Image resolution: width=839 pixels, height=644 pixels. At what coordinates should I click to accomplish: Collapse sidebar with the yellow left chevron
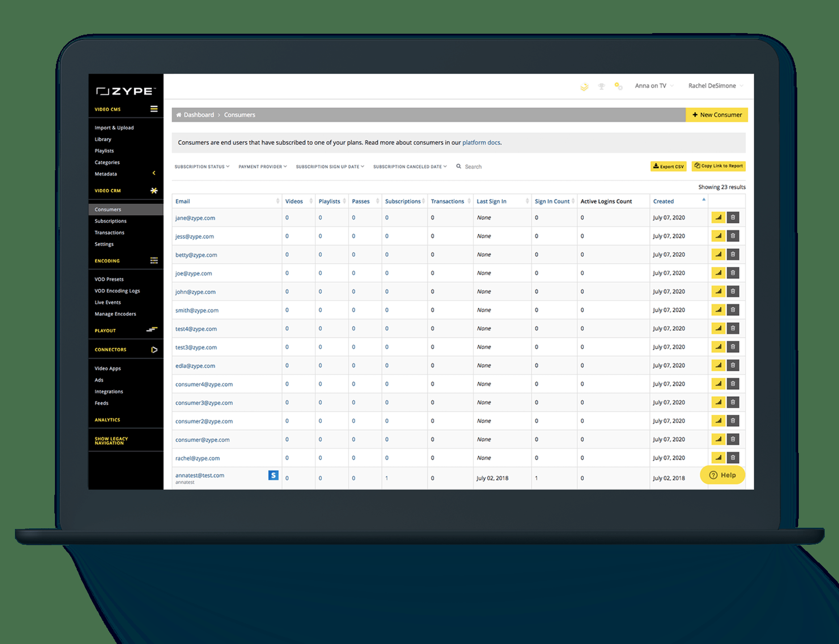pyautogui.click(x=154, y=173)
